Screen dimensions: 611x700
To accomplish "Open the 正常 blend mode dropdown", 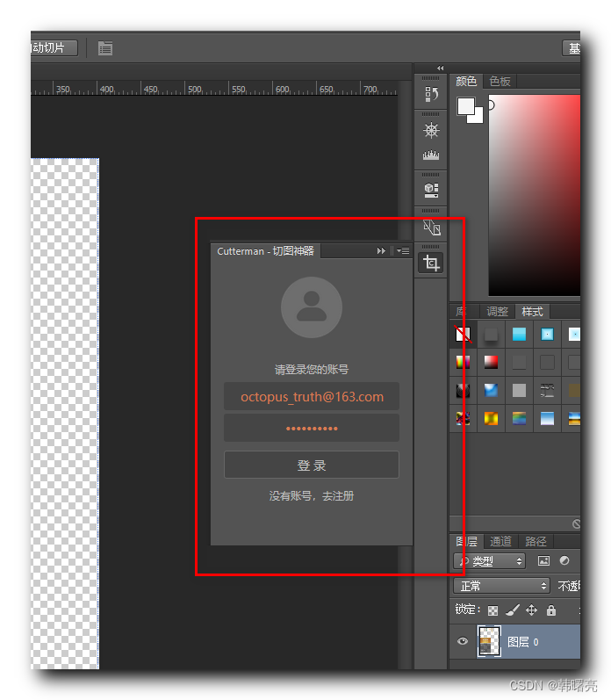I will [x=502, y=586].
